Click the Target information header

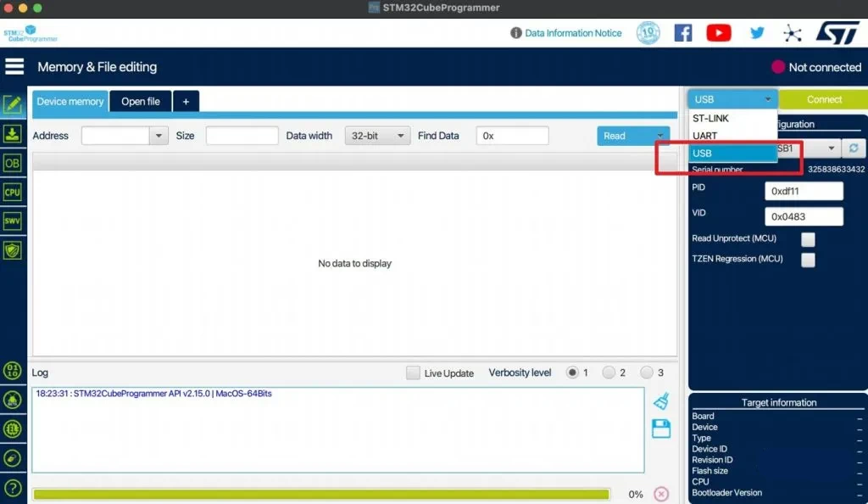click(x=779, y=403)
